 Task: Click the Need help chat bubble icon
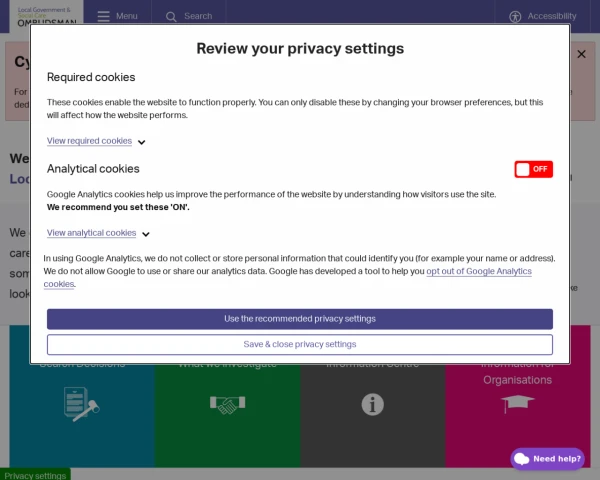click(521, 459)
